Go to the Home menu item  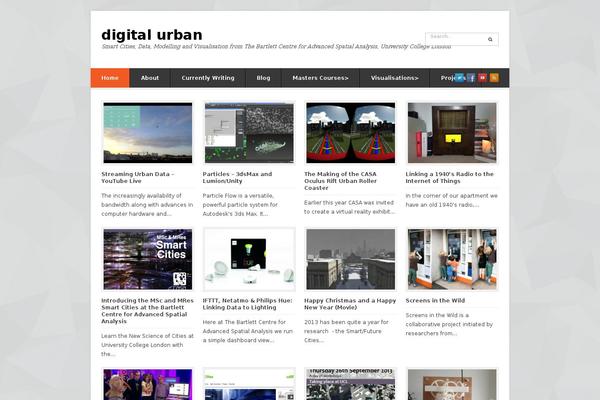click(110, 78)
